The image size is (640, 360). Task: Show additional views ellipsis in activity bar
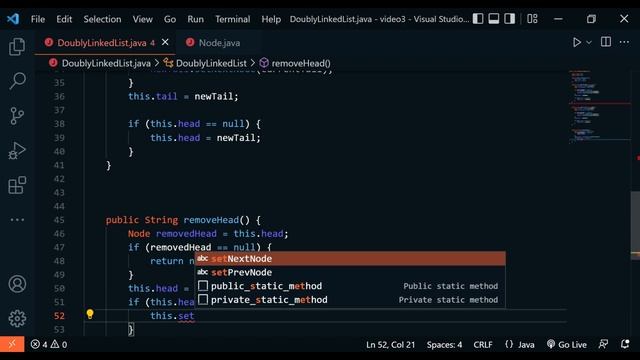coord(17,220)
